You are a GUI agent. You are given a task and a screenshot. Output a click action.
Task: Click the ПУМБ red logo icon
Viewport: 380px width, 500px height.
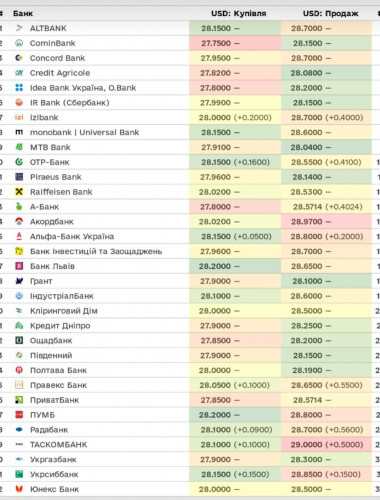tap(19, 415)
